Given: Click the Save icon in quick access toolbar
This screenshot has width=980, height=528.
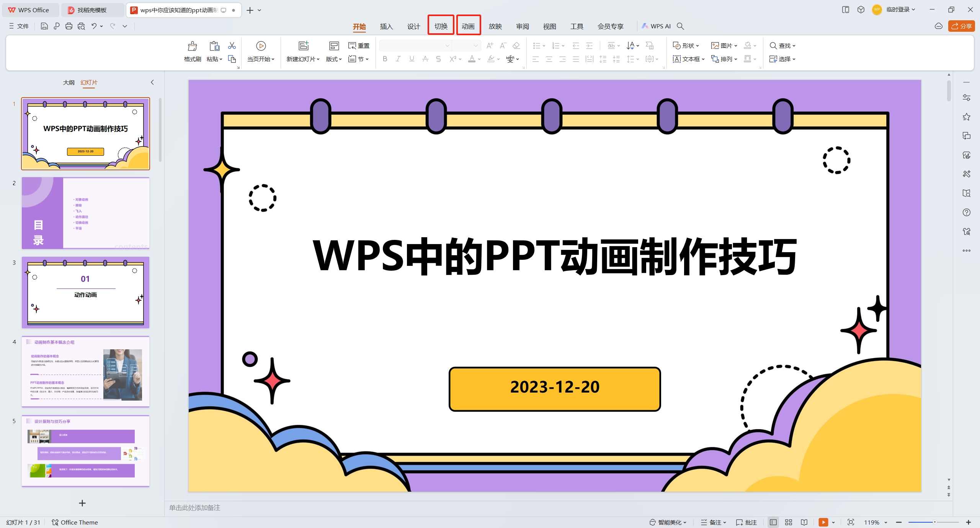Looking at the screenshot, I should (x=44, y=26).
